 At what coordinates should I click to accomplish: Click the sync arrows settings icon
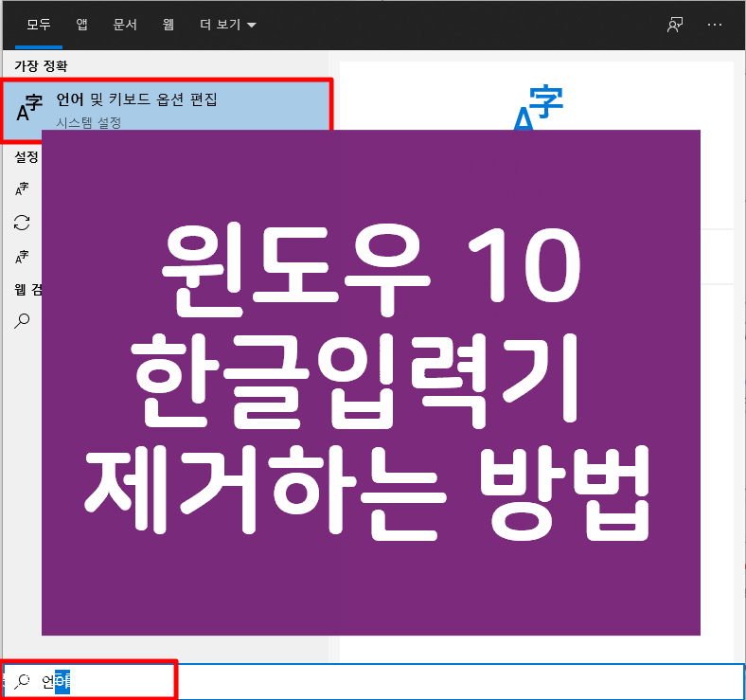click(22, 223)
